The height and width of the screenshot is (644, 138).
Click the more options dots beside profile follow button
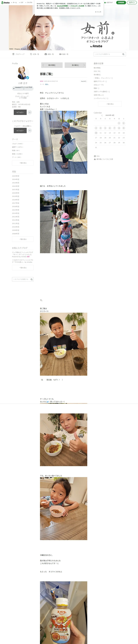(x=30, y=112)
